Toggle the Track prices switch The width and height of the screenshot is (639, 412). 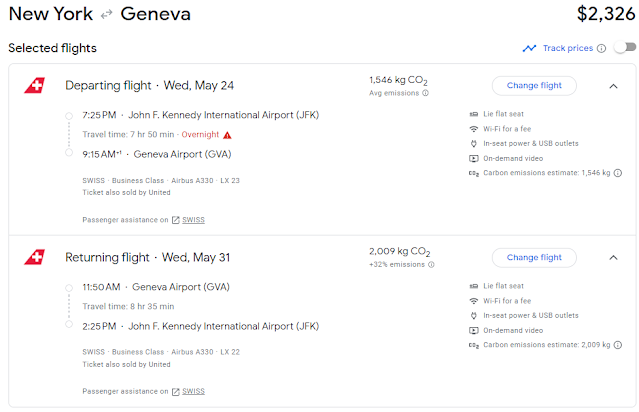[624, 48]
